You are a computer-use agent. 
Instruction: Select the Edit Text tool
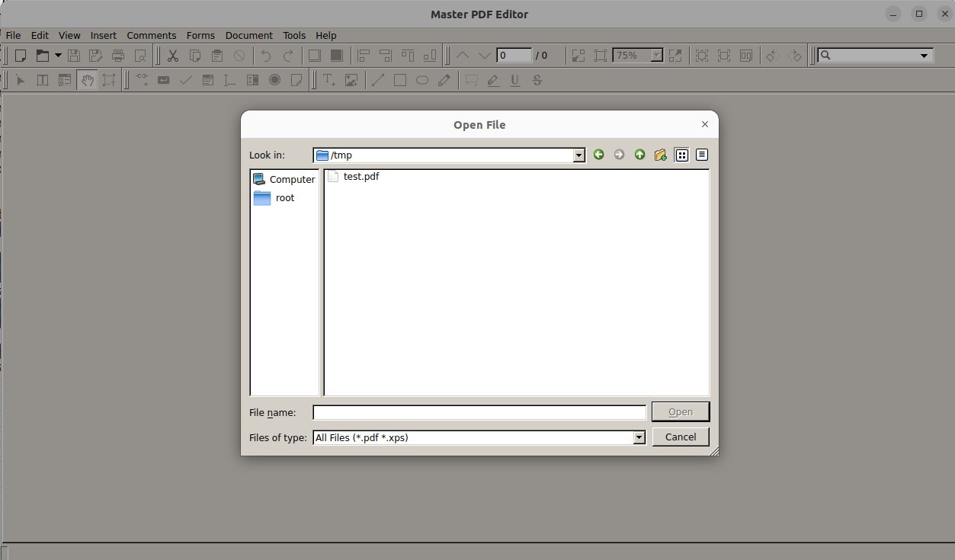43,80
